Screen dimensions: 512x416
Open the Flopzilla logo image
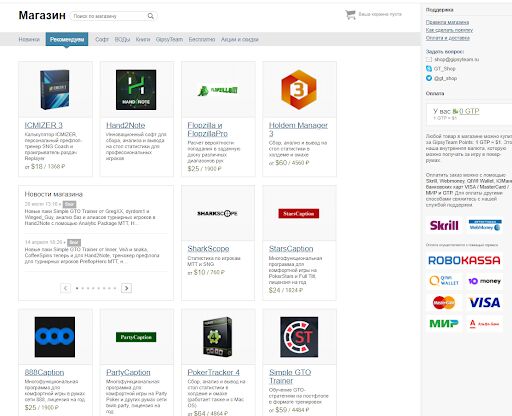(217, 90)
